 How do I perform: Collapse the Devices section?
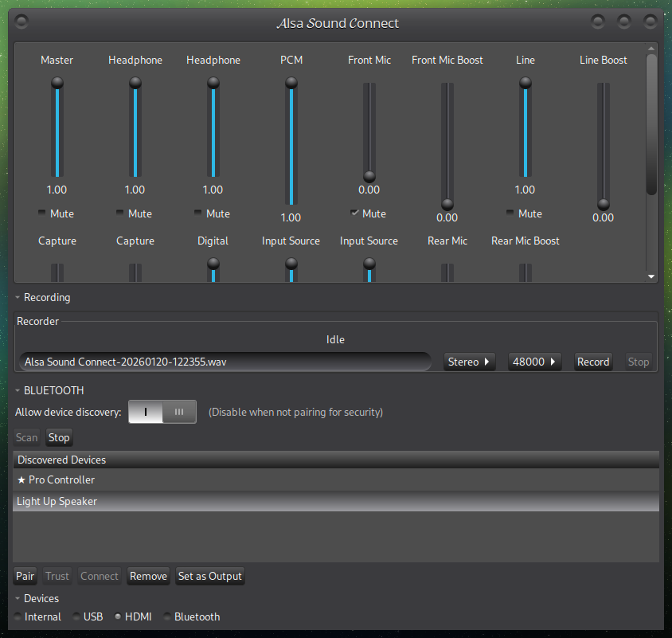(x=18, y=599)
